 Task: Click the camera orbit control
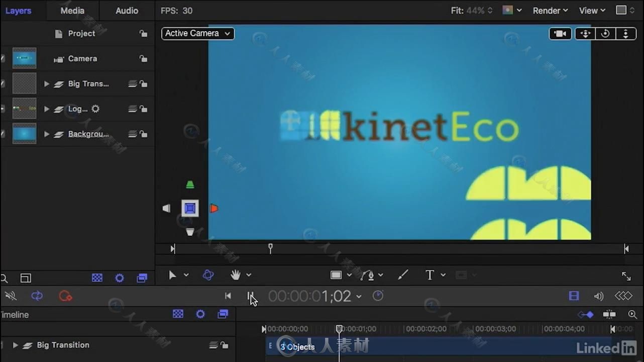click(x=605, y=34)
